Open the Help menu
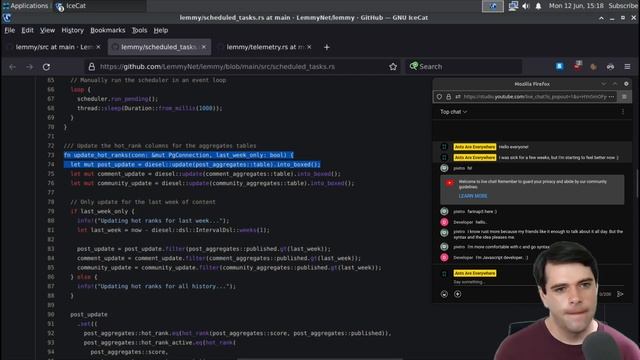The width and height of the screenshot is (640, 360). click(x=161, y=30)
